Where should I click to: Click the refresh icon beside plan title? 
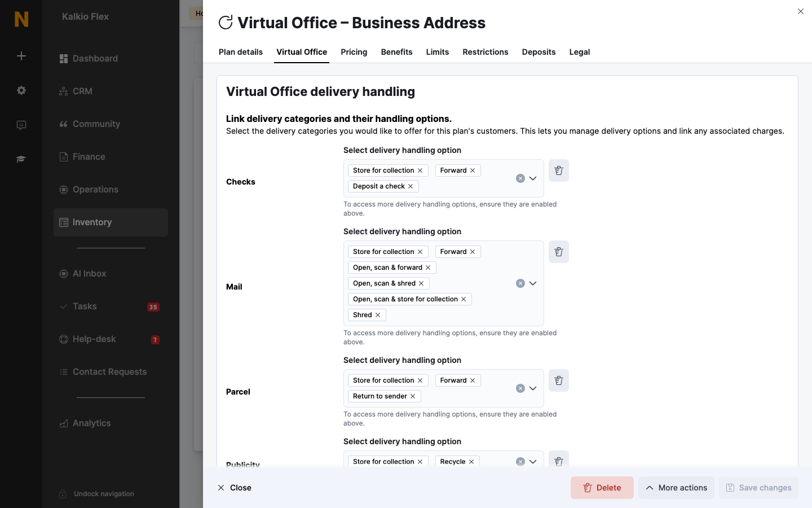[226, 23]
